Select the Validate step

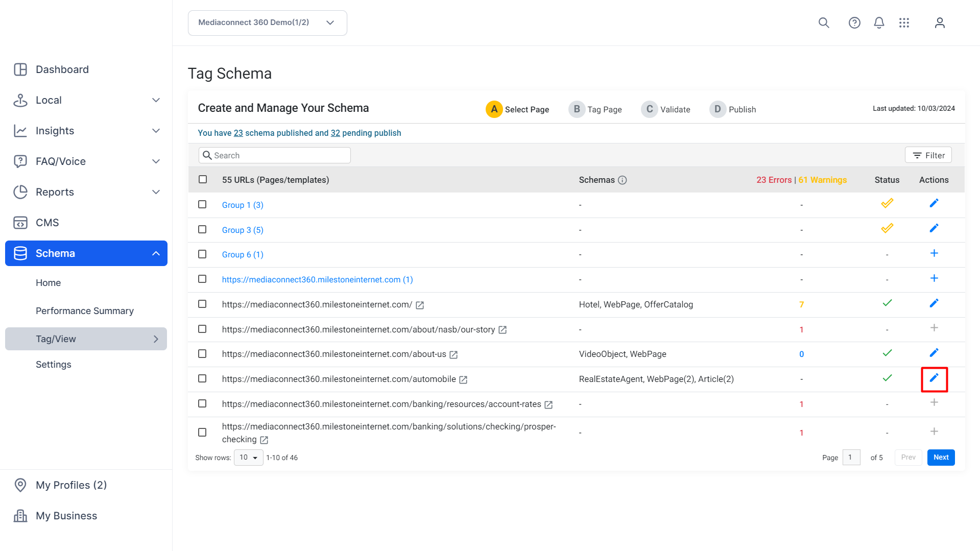coord(666,109)
